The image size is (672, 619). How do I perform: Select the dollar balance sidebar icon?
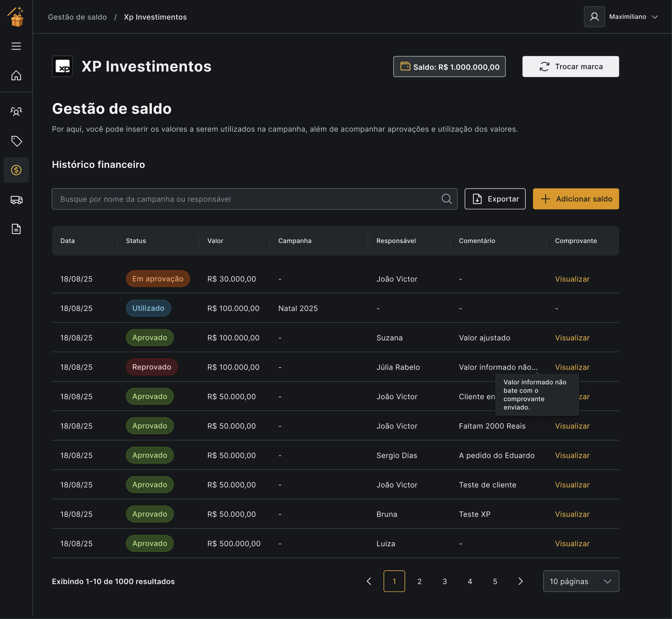[x=16, y=170]
